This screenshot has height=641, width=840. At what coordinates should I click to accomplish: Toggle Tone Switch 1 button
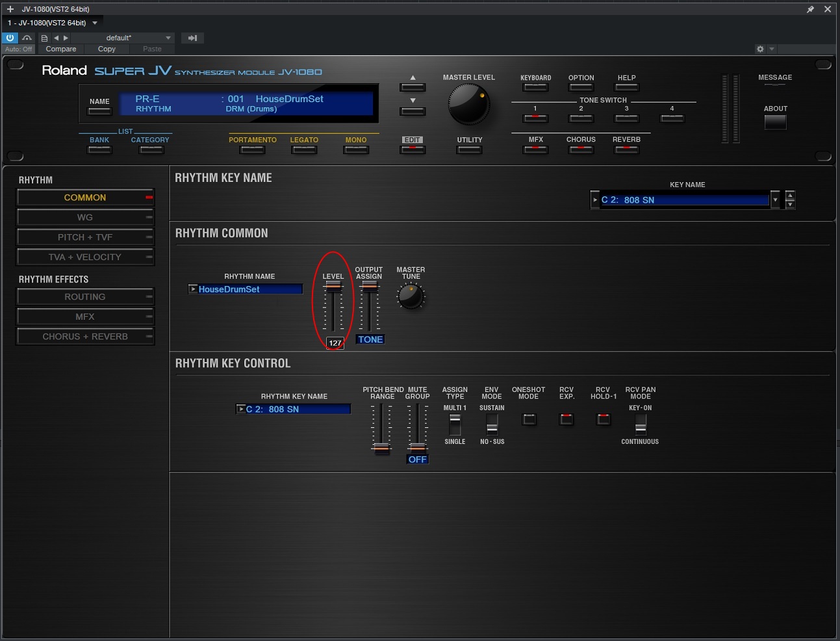click(x=535, y=118)
